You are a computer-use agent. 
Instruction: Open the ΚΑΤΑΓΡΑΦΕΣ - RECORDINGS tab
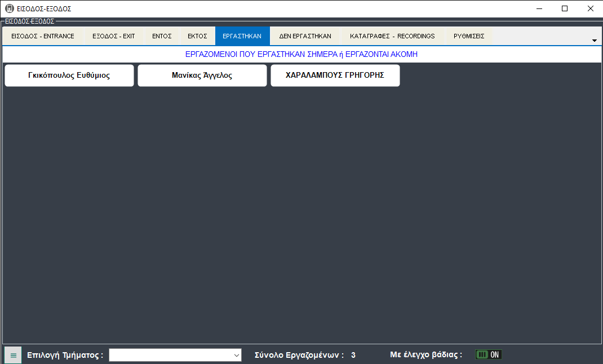[392, 36]
